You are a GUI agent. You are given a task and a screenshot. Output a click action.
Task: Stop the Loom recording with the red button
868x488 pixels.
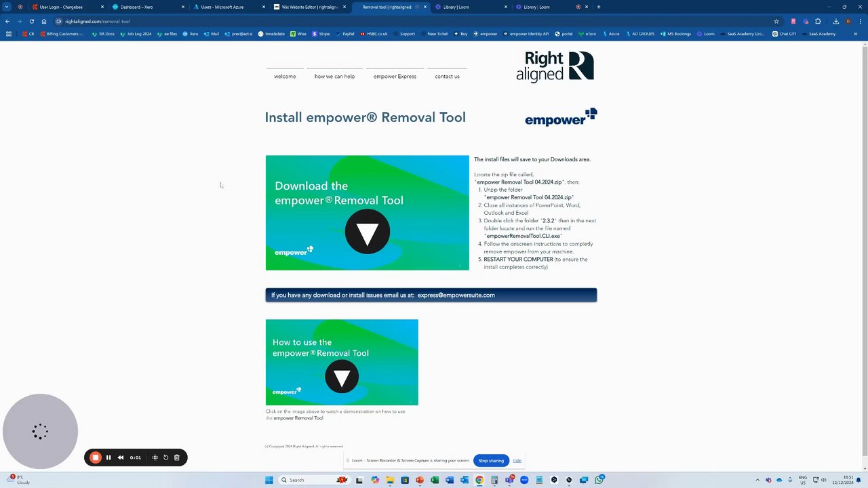96,457
